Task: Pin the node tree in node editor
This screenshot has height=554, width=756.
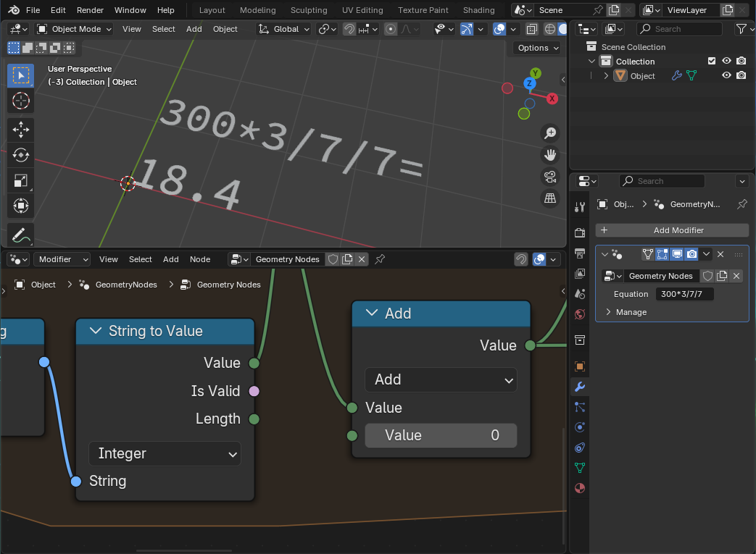Action: click(x=380, y=259)
